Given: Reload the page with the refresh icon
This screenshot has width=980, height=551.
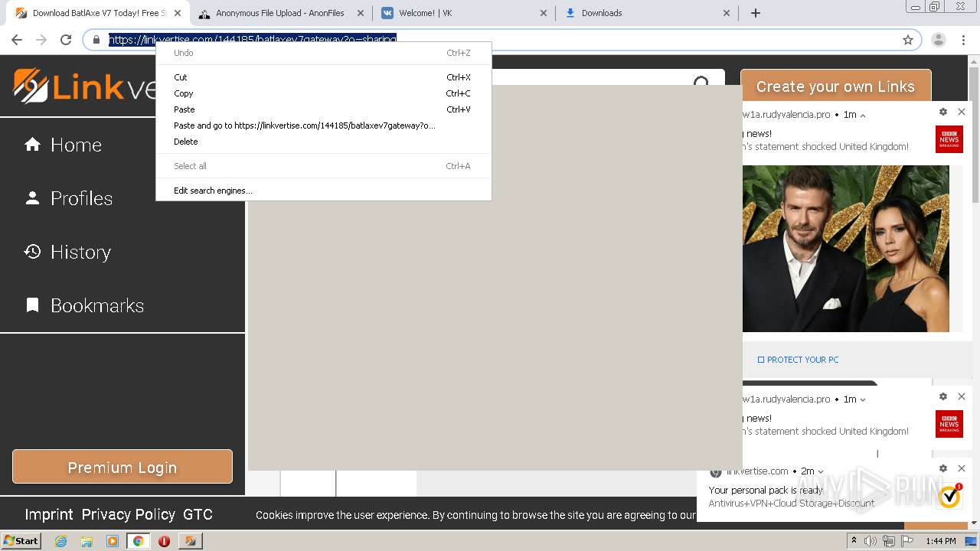Looking at the screenshot, I should 66,40.
